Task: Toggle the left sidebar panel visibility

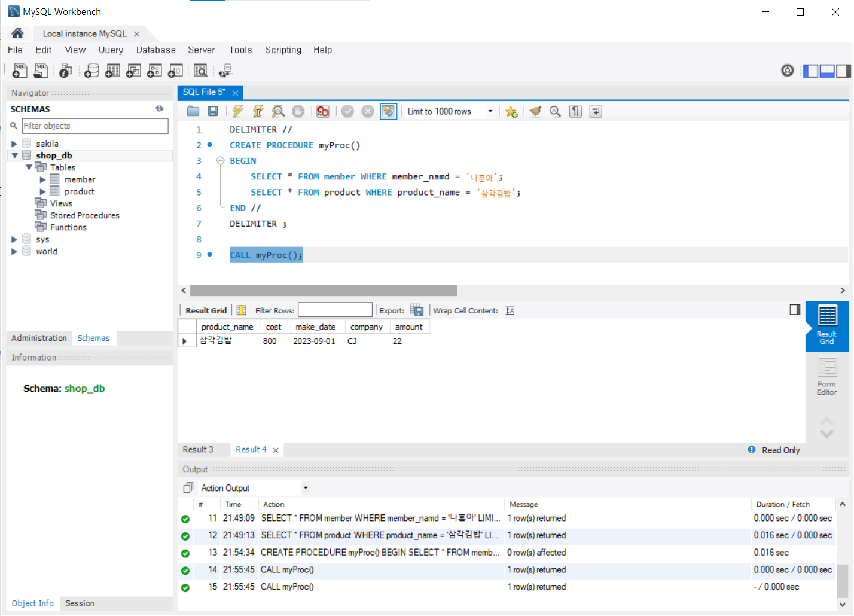Action: pos(810,71)
